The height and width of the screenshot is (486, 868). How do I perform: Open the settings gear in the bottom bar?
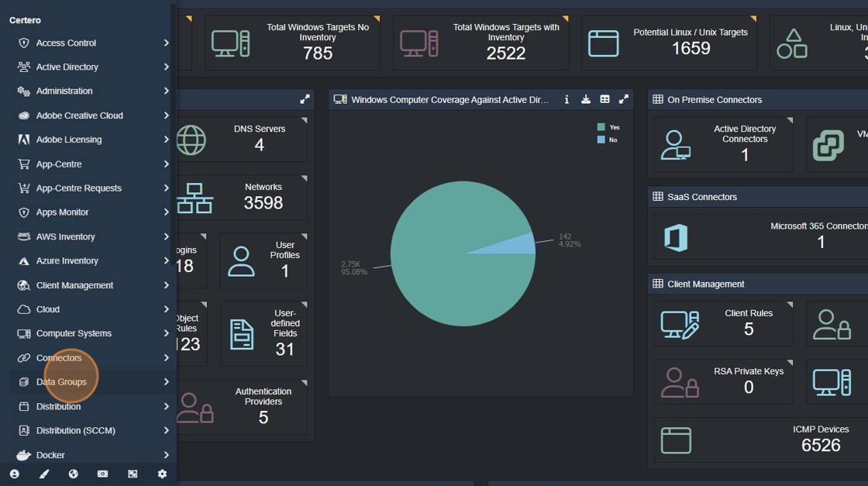[x=162, y=474]
